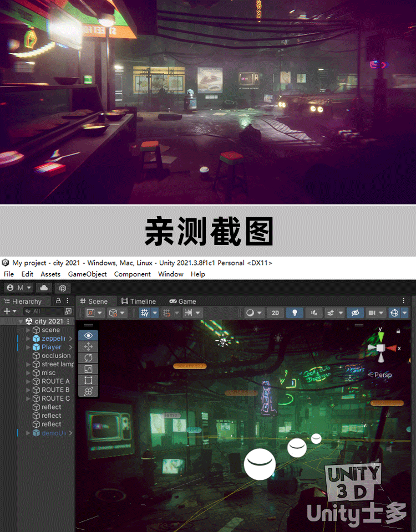Toggle the scene gizmo rotation lock
The width and height of the screenshot is (416, 532).
(x=398, y=331)
